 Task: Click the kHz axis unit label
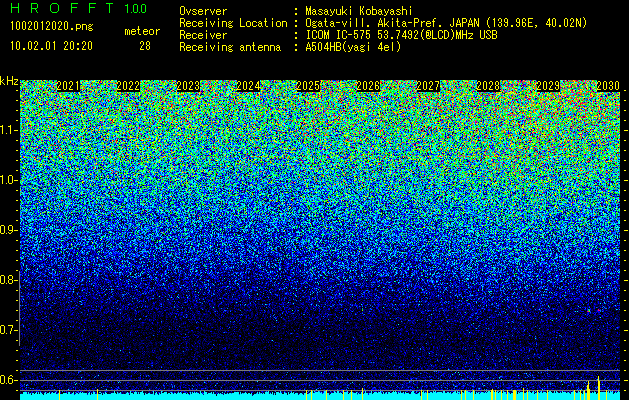[x=9, y=81]
